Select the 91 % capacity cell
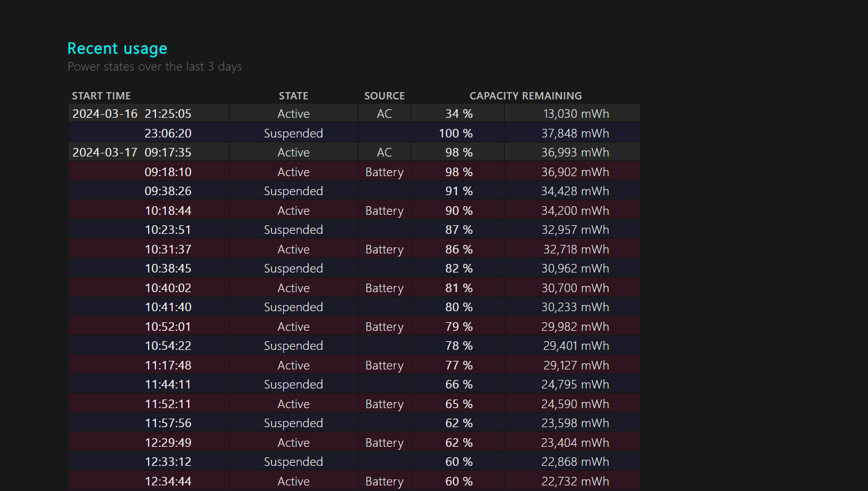 459,191
